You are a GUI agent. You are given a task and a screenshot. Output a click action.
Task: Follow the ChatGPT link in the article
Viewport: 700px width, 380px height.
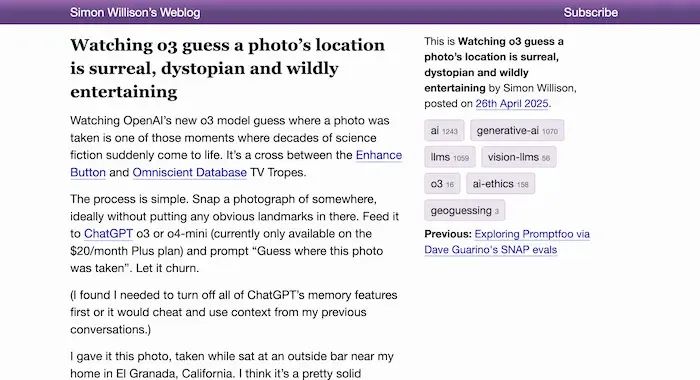coord(108,234)
